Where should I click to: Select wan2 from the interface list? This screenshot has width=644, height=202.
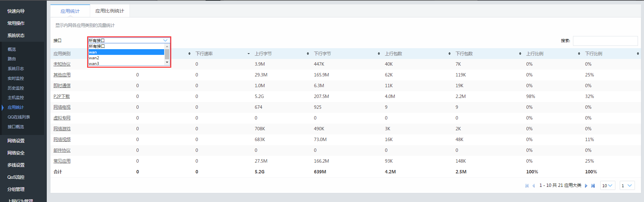(x=94, y=58)
